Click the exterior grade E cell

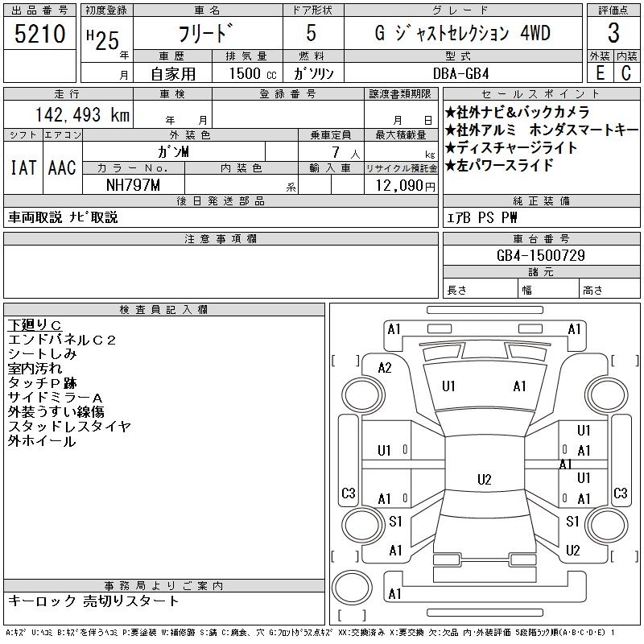(600, 72)
